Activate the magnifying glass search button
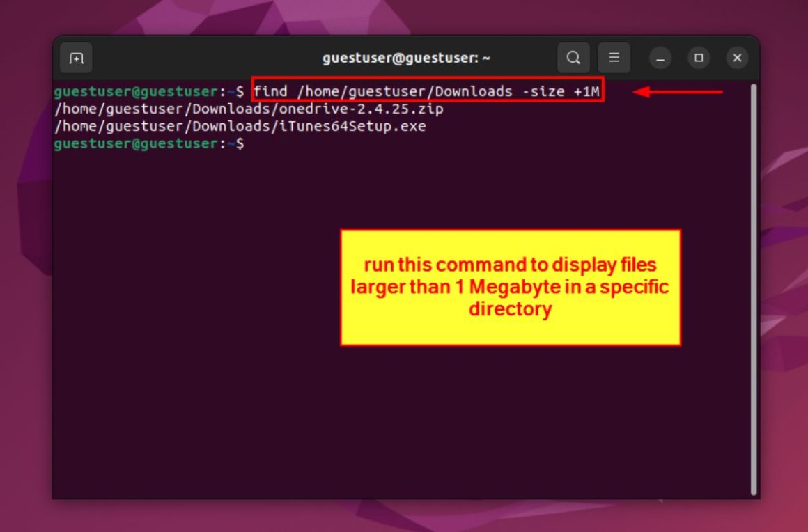Screen dimensions: 808x532 (573, 58)
